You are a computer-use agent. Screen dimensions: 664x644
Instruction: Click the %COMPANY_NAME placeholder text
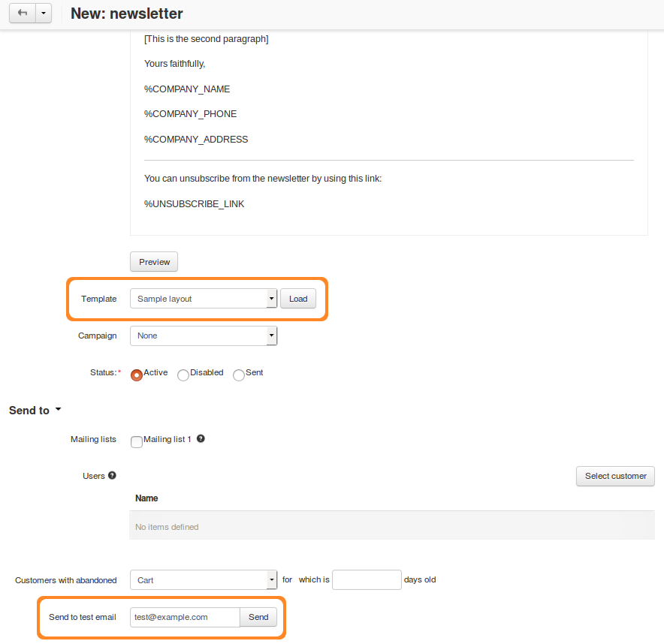(x=187, y=89)
